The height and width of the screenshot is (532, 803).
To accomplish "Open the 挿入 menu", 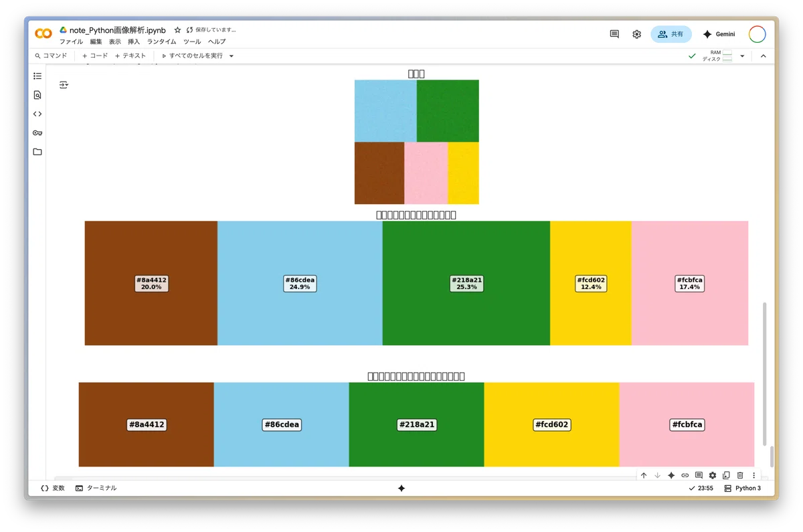I will click(x=134, y=41).
